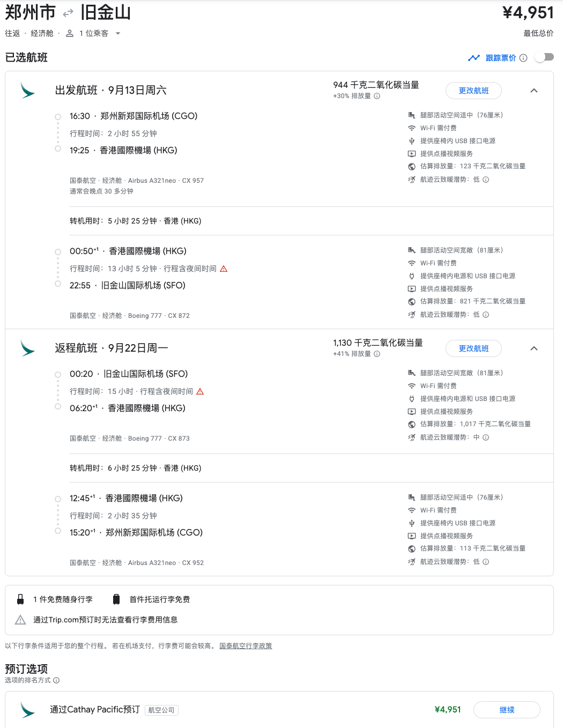Click info icon next to 跟踪票价

pyautogui.click(x=523, y=58)
